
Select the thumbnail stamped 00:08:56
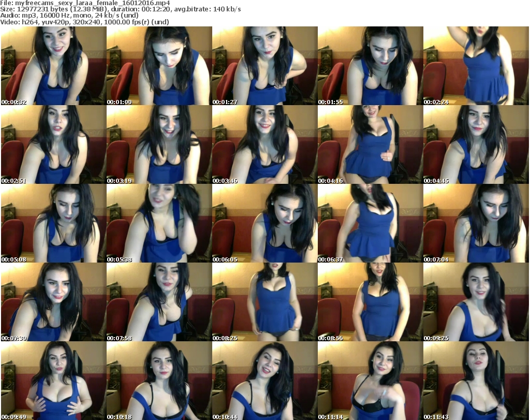(x=371, y=302)
